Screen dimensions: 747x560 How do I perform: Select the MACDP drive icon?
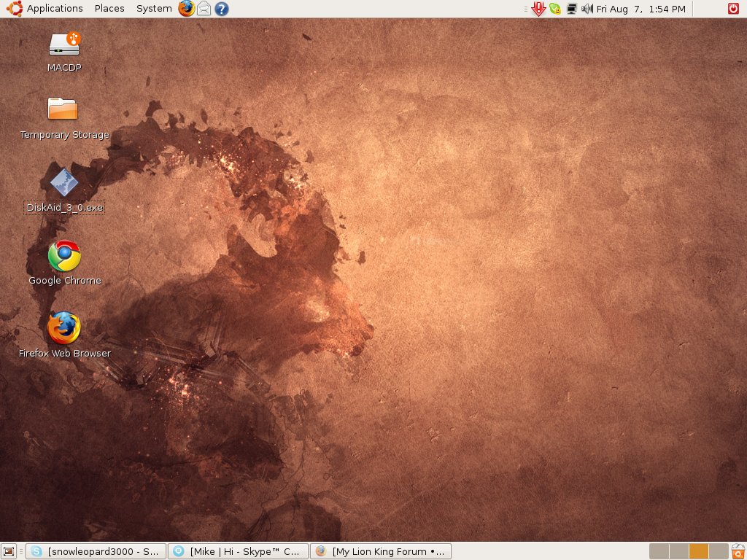(64, 44)
